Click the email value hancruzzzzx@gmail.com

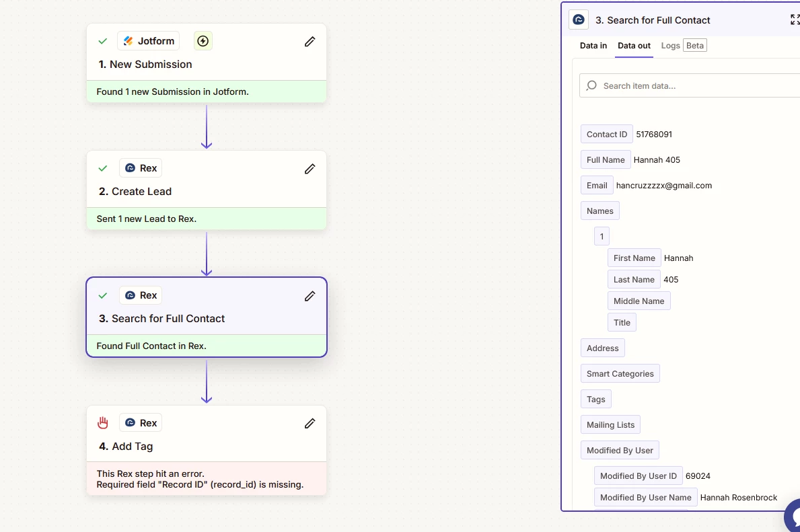pyautogui.click(x=664, y=185)
